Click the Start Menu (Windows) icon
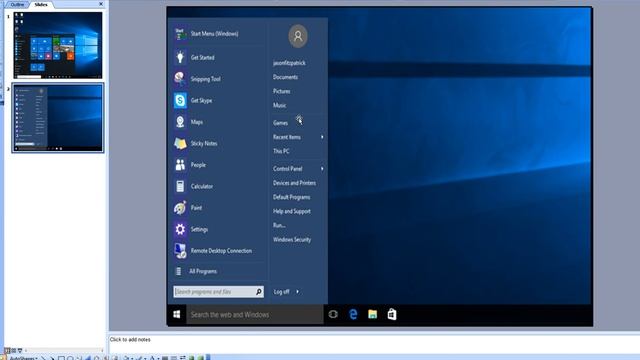Screen dimensions: 640x360 coord(180,34)
